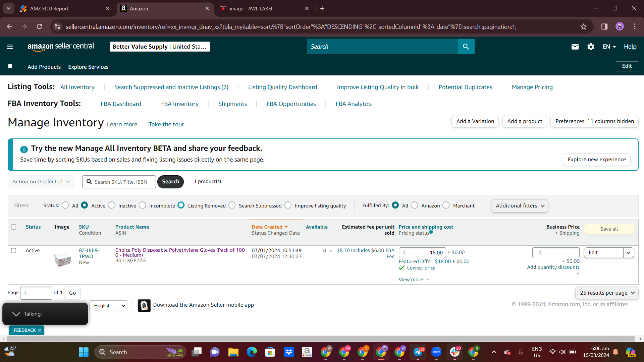Viewport: 644px width, 362px height.
Task: Go back to previous page
Action: click(9, 26)
